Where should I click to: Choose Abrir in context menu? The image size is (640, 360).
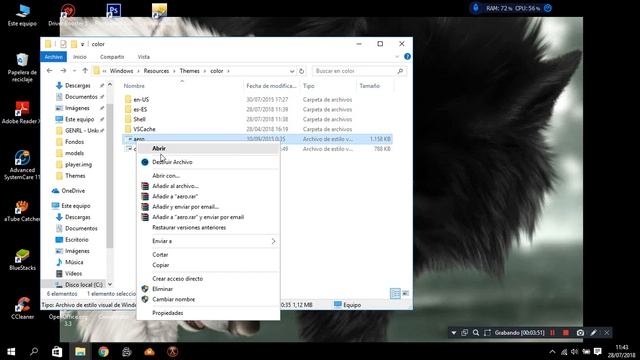pos(208,148)
